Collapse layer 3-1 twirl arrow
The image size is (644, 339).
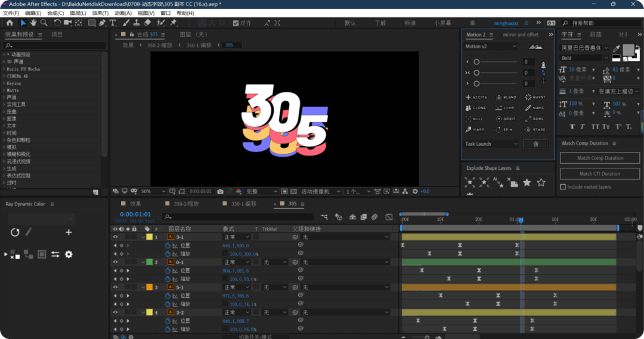(x=143, y=237)
